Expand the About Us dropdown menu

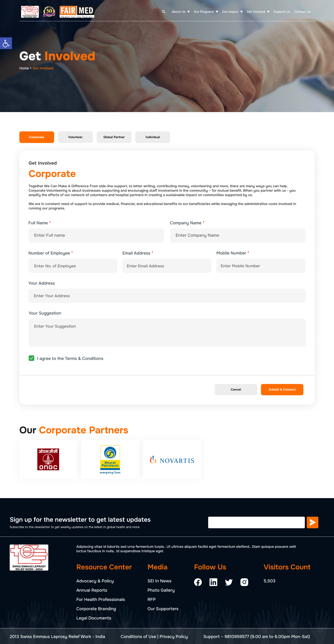click(x=181, y=12)
